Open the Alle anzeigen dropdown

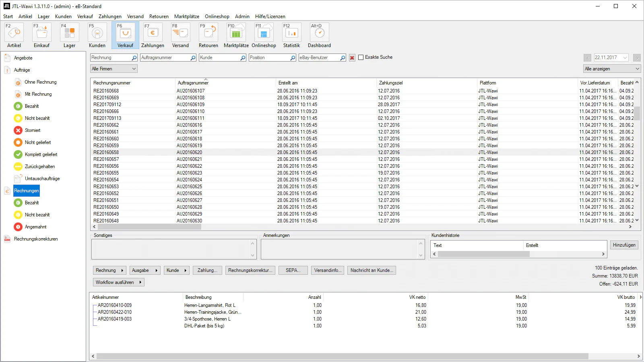pos(612,69)
